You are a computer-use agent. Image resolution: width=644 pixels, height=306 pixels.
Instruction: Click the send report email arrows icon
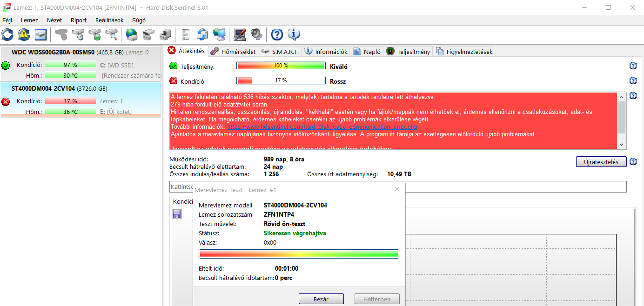pyautogui.click(x=202, y=34)
